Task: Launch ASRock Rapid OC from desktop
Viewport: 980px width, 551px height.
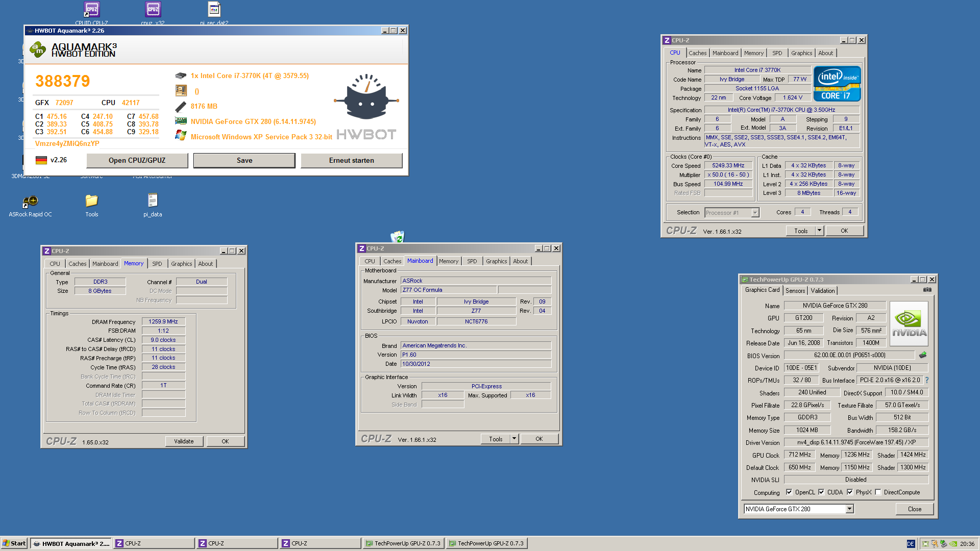Action: coord(30,202)
